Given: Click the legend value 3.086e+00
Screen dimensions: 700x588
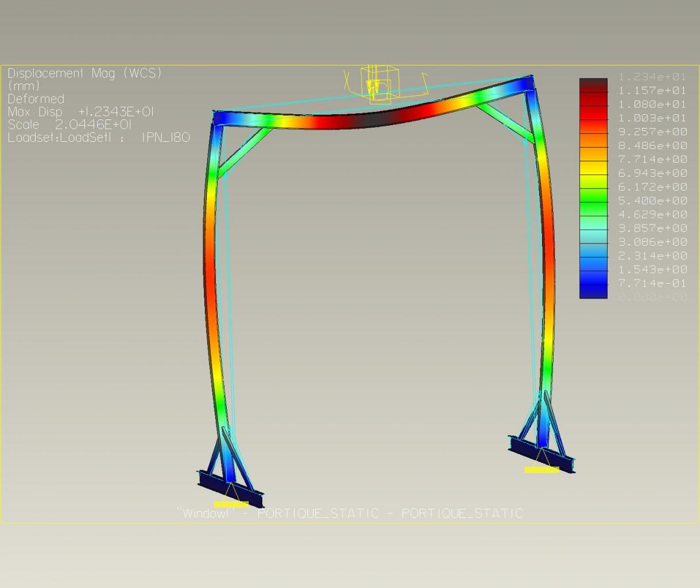Looking at the screenshot, I should pyautogui.click(x=653, y=242).
